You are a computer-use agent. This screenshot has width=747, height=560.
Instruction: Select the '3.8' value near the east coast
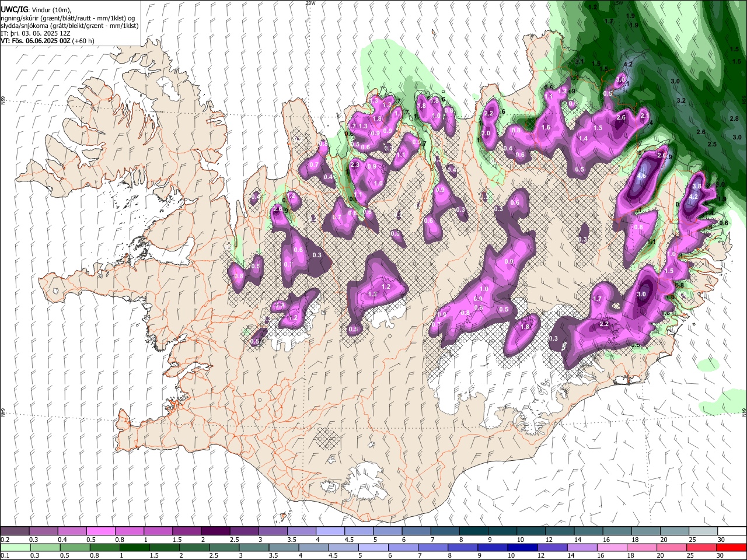[x=696, y=186]
